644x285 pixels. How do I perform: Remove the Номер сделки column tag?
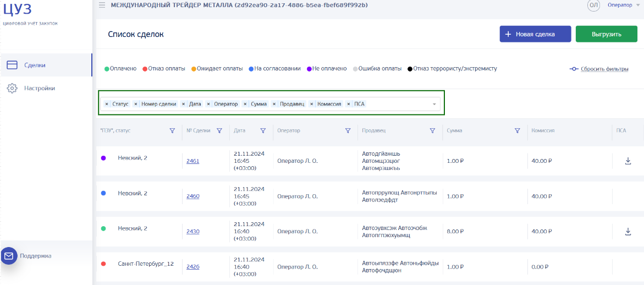tap(136, 105)
